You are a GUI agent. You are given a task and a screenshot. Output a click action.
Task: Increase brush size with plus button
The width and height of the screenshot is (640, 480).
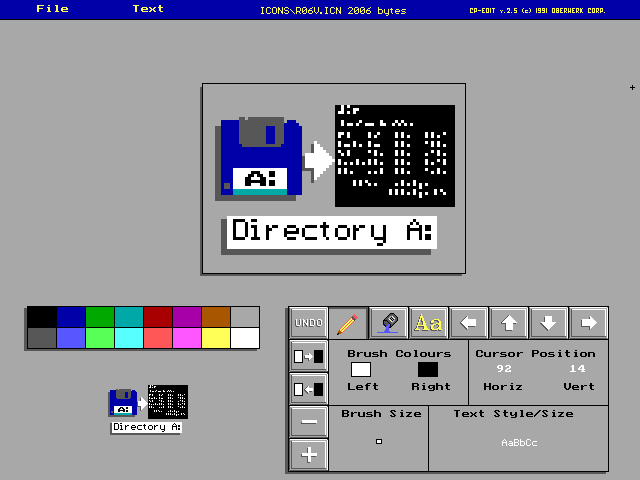(308, 454)
